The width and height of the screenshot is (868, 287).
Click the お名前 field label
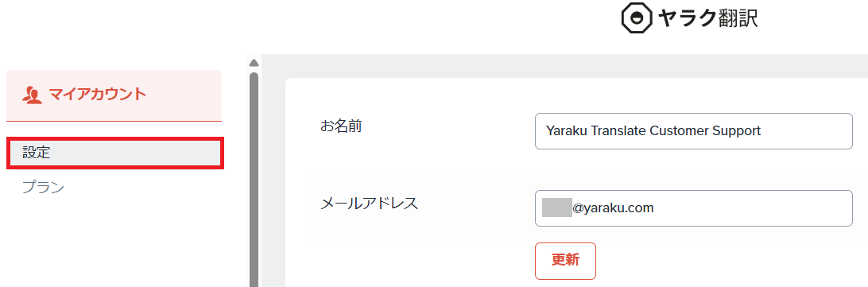click(x=341, y=126)
